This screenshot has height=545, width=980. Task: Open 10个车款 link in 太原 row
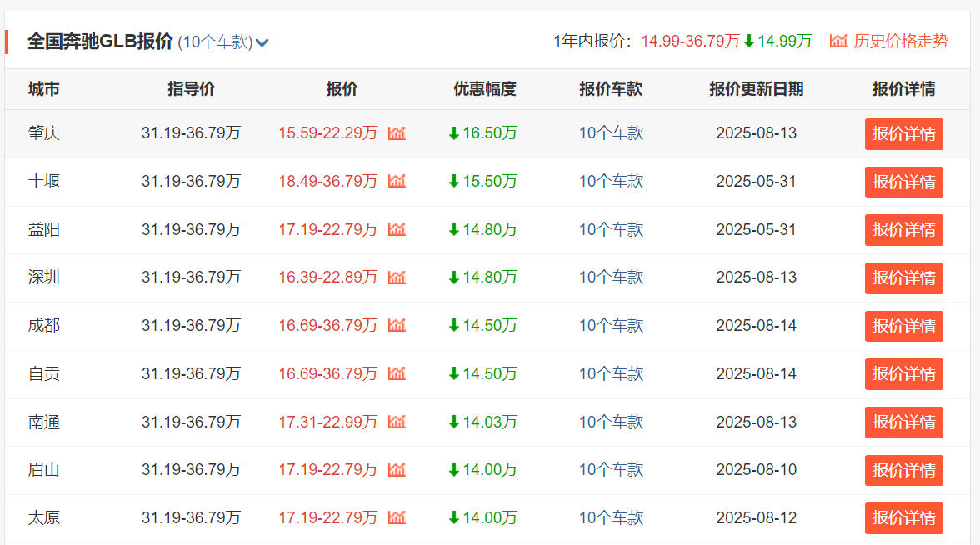[x=611, y=517]
